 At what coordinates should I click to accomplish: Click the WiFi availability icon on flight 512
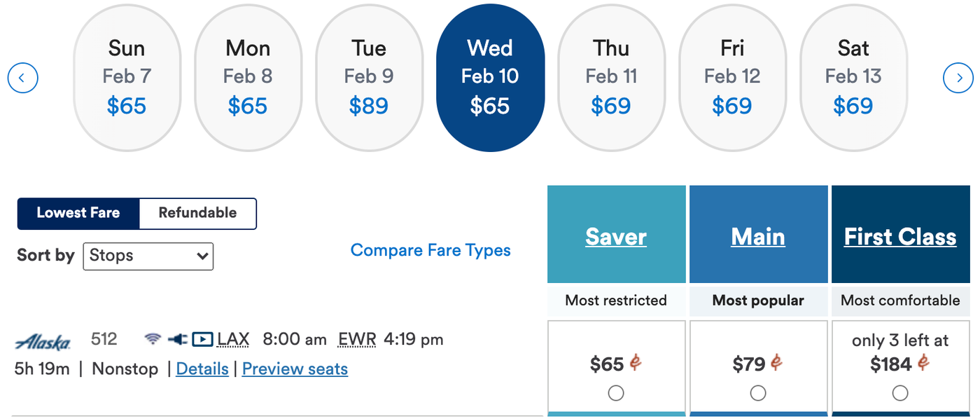tap(152, 338)
